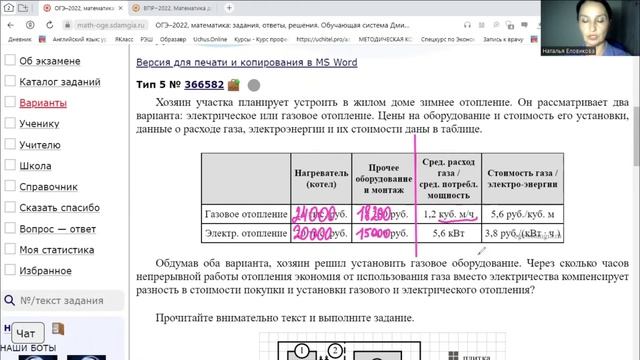Viewport: 640px width, 360px height.
Task: Tick the checkbox beside Каталог заданий
Action: click(x=10, y=81)
